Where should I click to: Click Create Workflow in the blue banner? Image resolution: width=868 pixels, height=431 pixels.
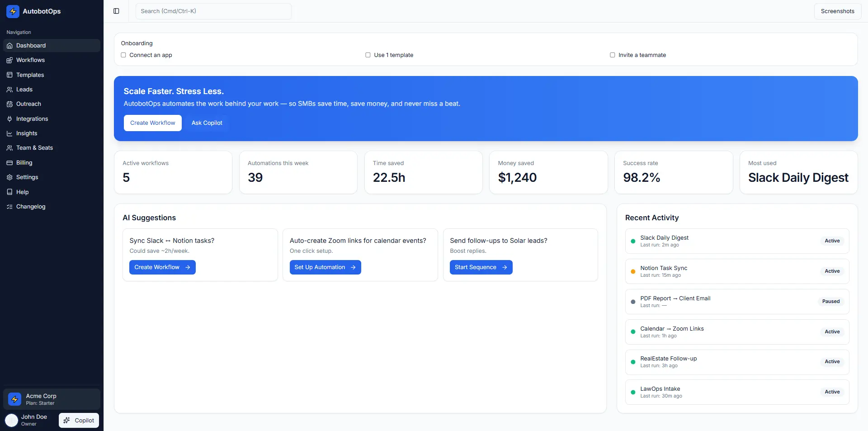click(x=153, y=123)
